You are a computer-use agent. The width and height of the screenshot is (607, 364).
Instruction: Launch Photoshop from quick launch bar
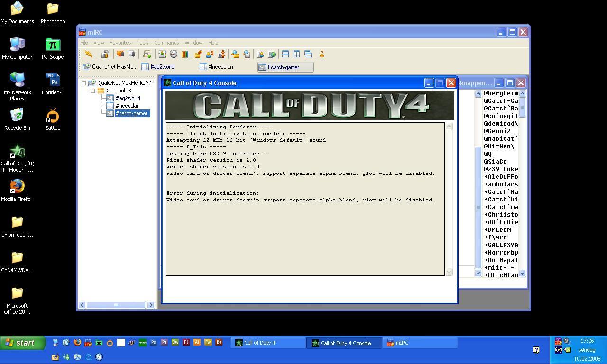coord(153,342)
